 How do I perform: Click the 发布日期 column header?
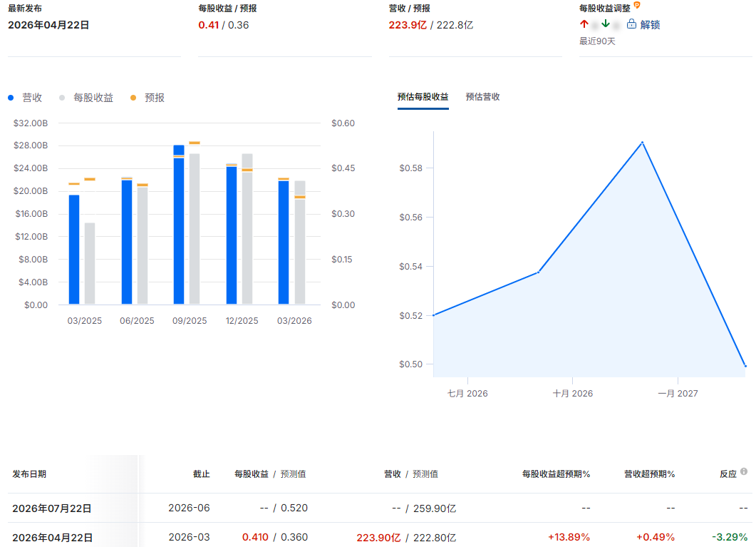point(29,474)
